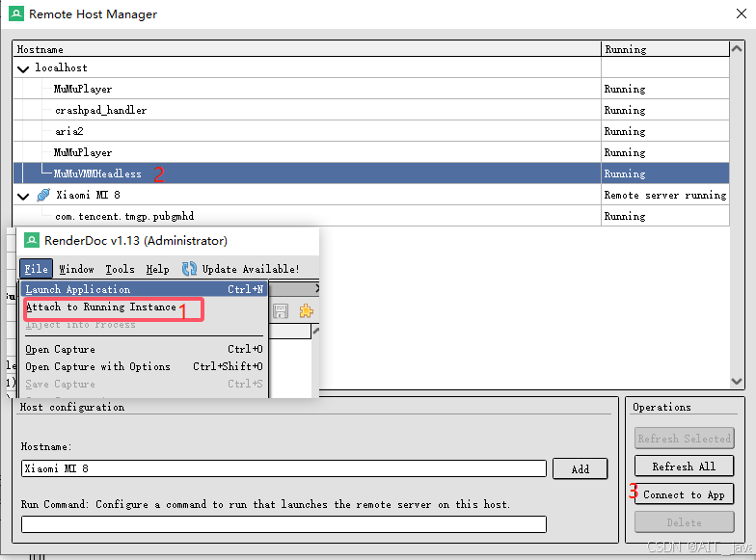This screenshot has width=756, height=560.
Task: Click the Remote Host Manager title icon
Action: 16,13
